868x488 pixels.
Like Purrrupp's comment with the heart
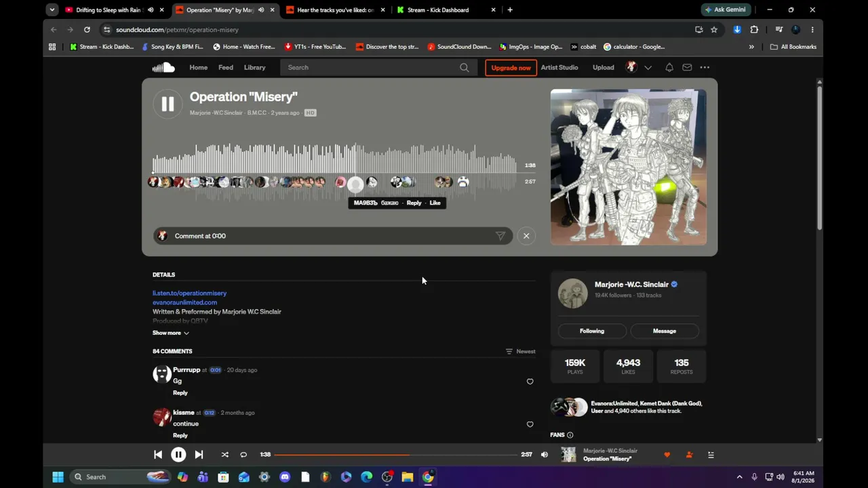coord(530,382)
